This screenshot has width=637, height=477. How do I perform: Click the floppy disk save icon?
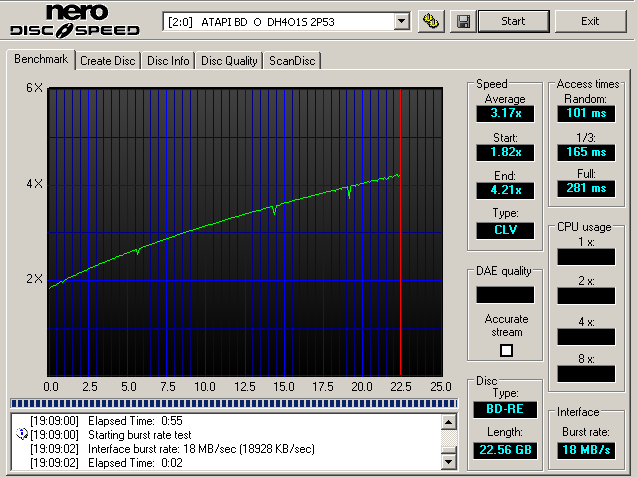pyautogui.click(x=463, y=21)
